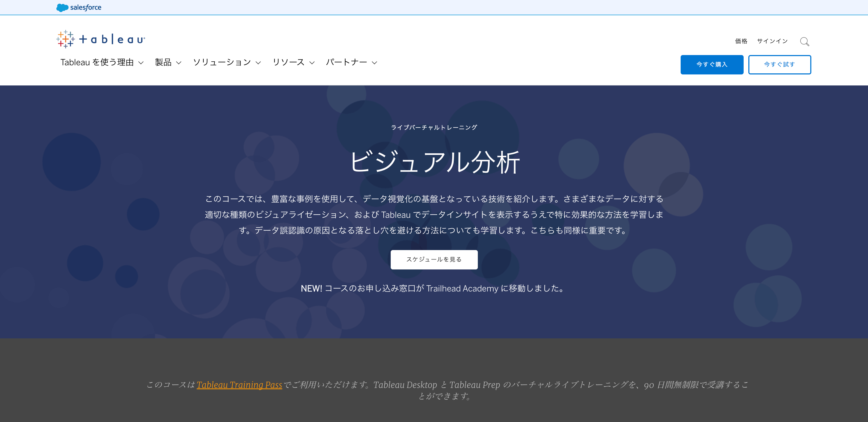Follow the Tableau Training Pass link
Viewport: 868px width, 422px height.
(x=239, y=385)
